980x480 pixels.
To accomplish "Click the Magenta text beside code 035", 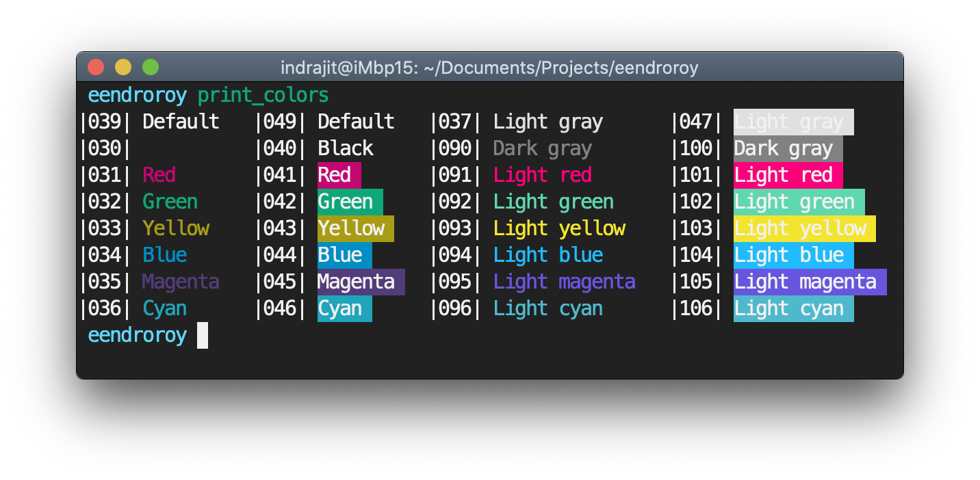I will (x=181, y=282).
